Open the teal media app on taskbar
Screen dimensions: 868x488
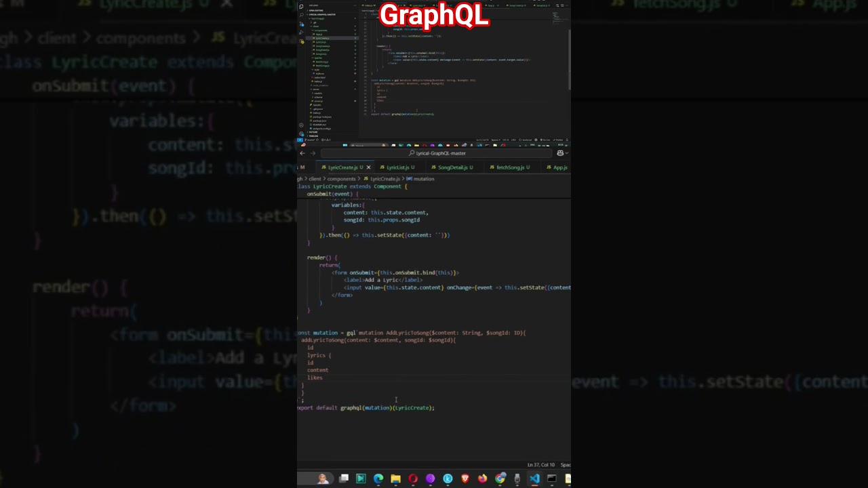pos(361,479)
